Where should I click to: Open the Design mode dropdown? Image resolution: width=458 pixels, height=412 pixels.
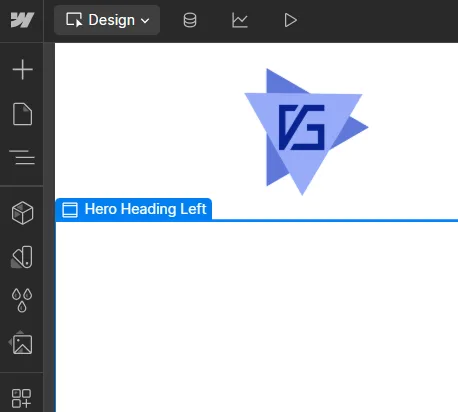(107, 20)
